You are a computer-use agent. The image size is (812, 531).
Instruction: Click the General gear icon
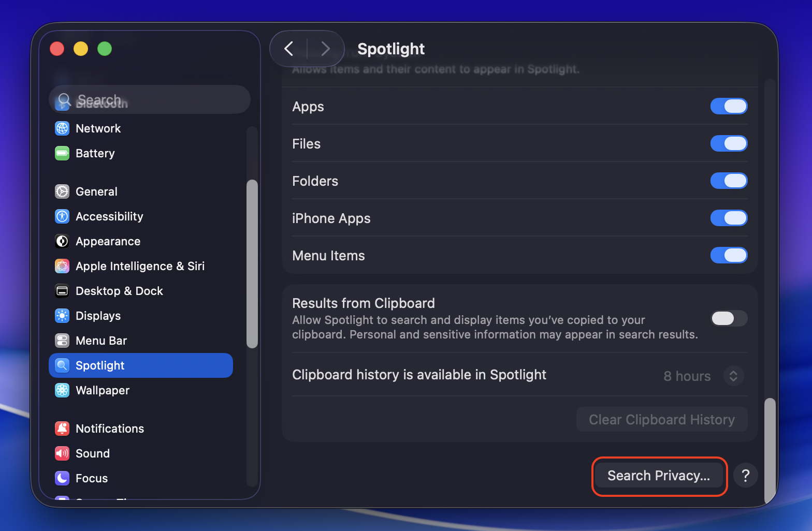coord(62,191)
